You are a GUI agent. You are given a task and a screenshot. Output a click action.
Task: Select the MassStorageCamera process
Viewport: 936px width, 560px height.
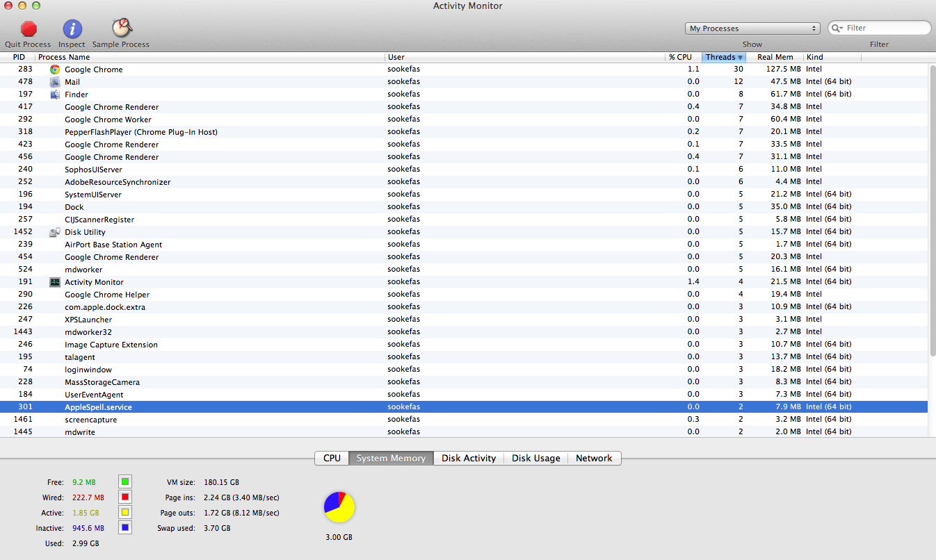464,382
